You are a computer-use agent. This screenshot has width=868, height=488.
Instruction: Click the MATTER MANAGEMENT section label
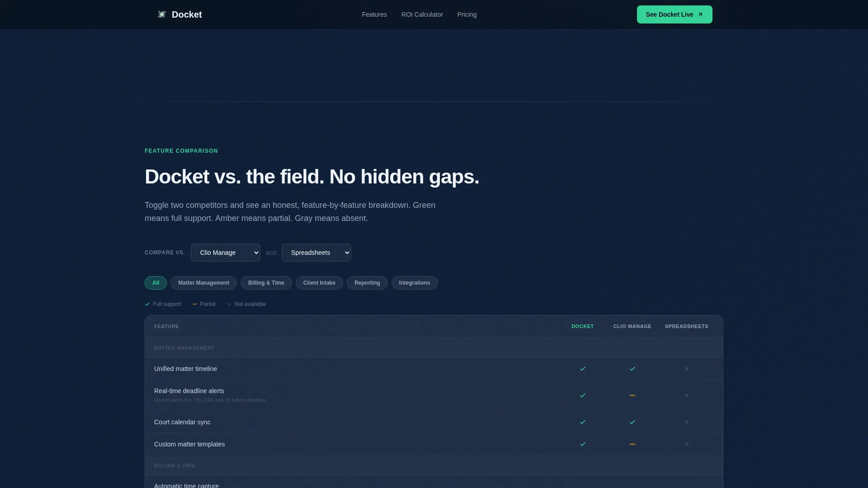184,348
